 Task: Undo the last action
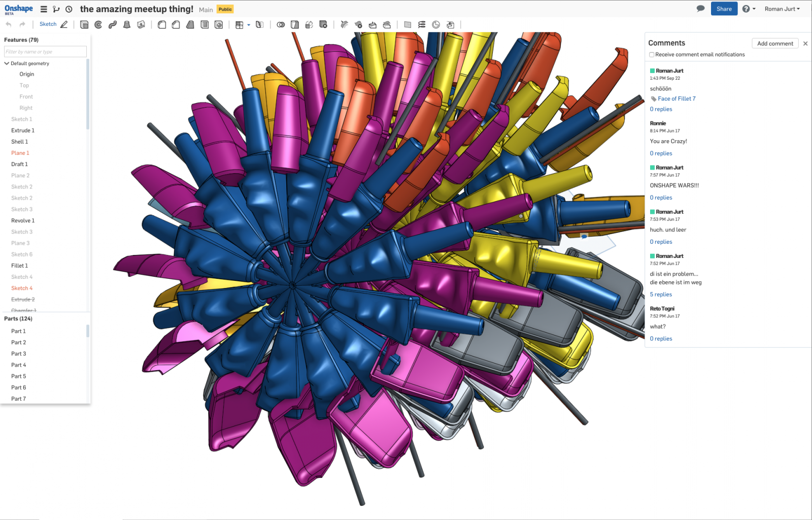pyautogui.click(x=8, y=24)
